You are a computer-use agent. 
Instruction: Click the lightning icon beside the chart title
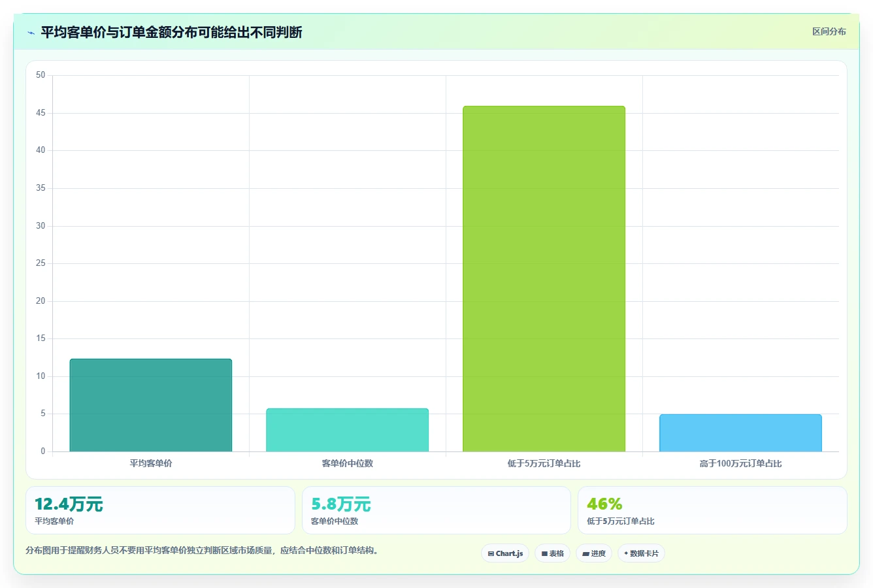(31, 33)
